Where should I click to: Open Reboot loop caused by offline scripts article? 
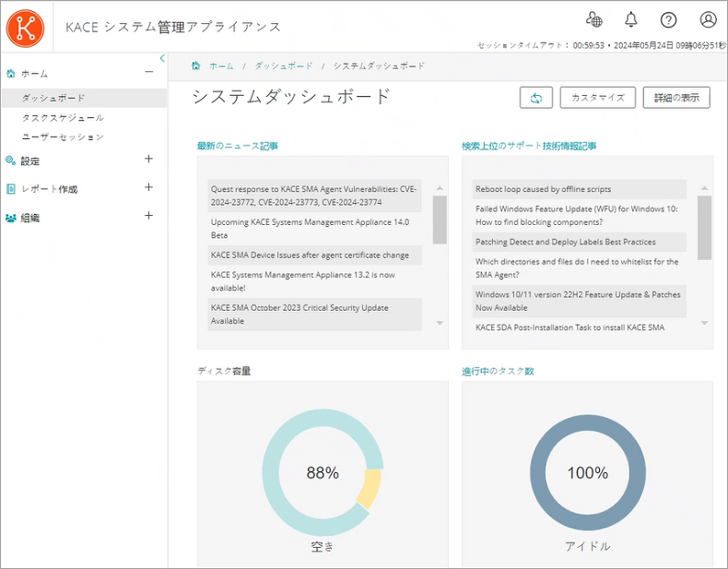[x=579, y=189]
